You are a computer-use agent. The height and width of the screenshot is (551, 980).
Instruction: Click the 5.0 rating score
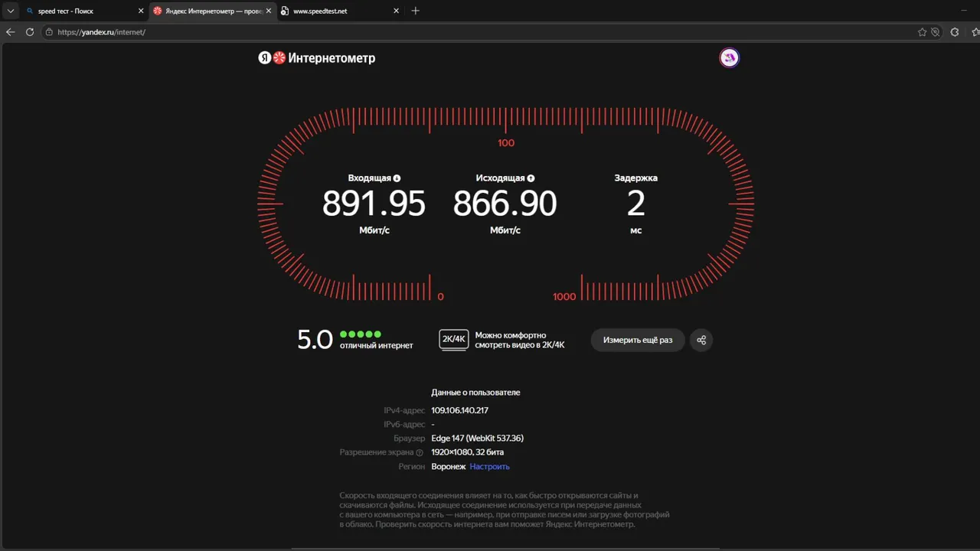(315, 340)
